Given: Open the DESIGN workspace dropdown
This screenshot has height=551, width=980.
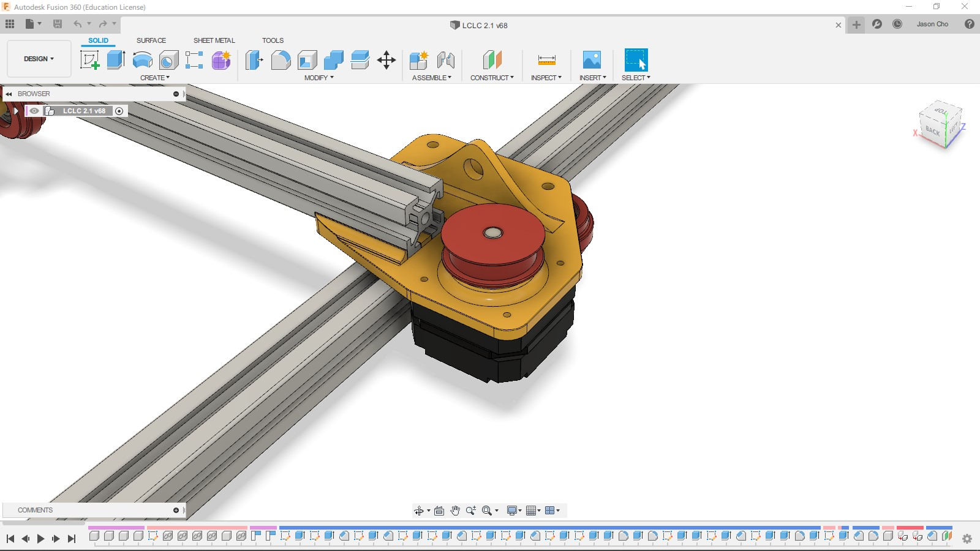Looking at the screenshot, I should pyautogui.click(x=39, y=59).
